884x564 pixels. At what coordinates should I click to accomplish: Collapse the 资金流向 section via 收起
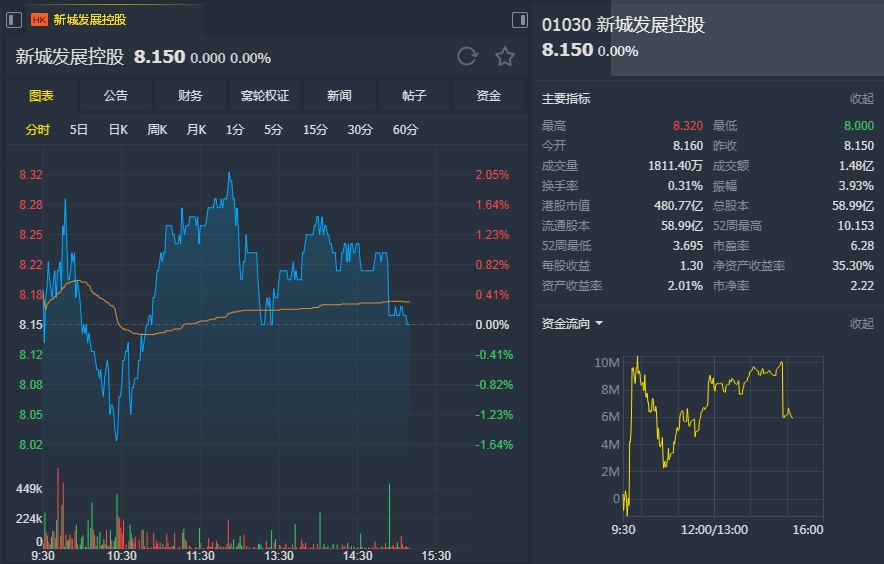tap(861, 324)
